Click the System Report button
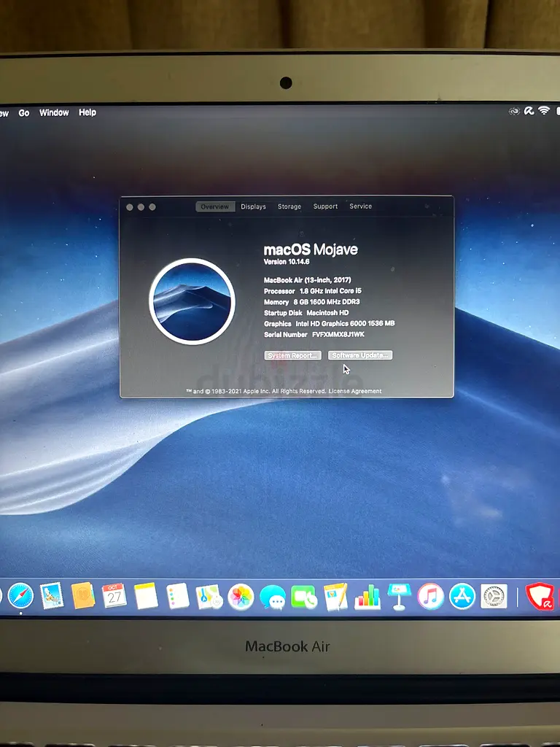This screenshot has width=560, height=747. click(x=293, y=355)
